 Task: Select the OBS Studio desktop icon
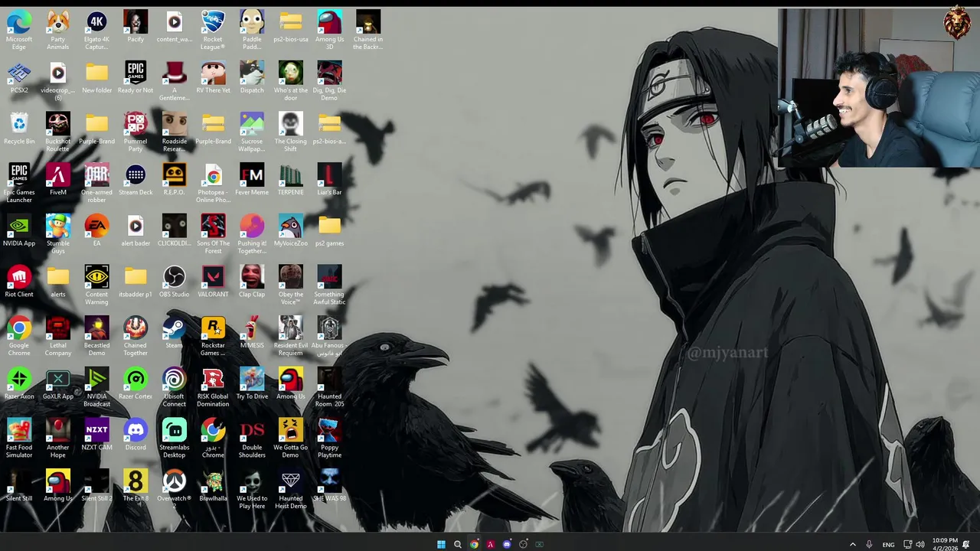(x=174, y=281)
